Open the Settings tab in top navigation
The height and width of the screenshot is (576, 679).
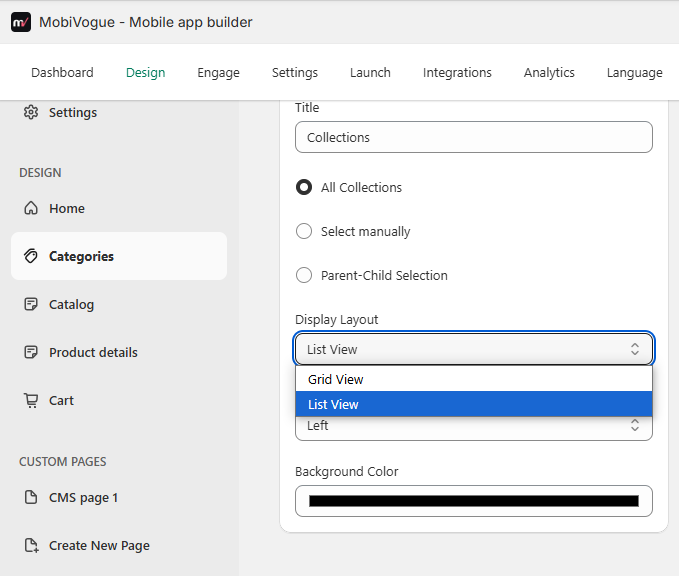[x=295, y=72]
